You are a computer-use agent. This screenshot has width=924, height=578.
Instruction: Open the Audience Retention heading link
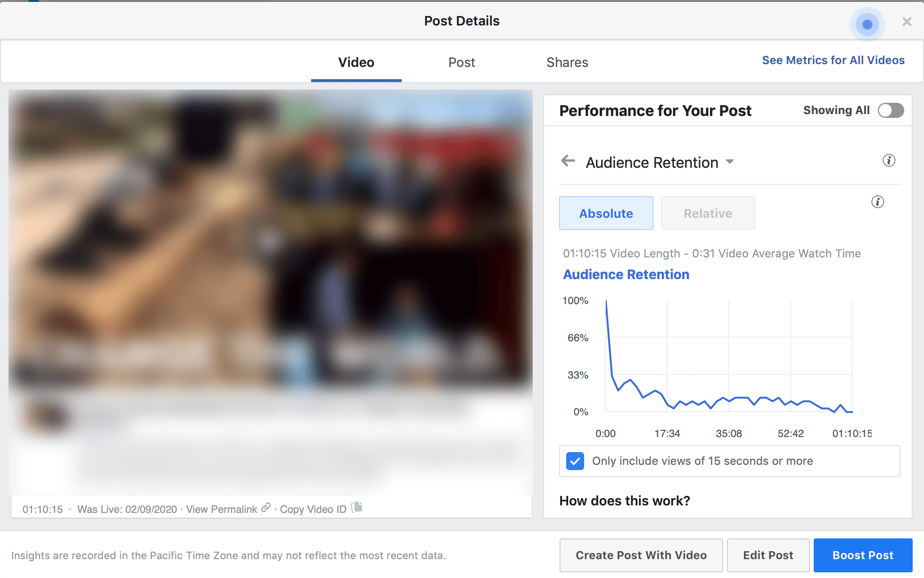pyautogui.click(x=626, y=274)
